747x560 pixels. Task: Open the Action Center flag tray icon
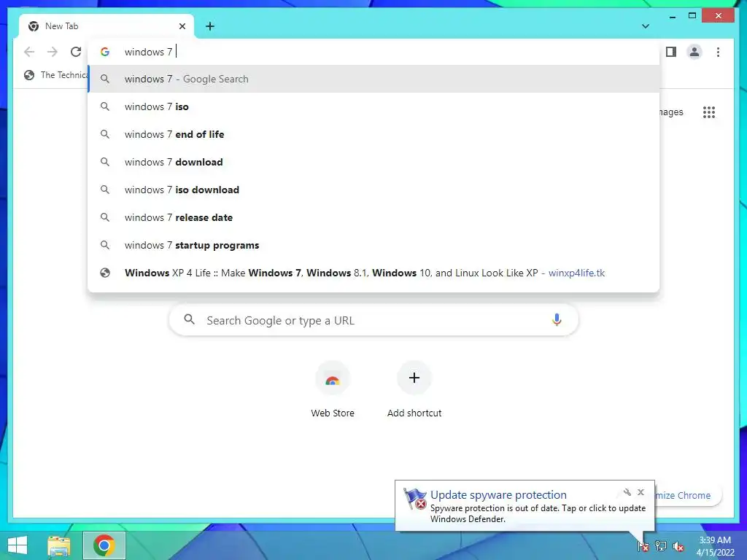643,545
